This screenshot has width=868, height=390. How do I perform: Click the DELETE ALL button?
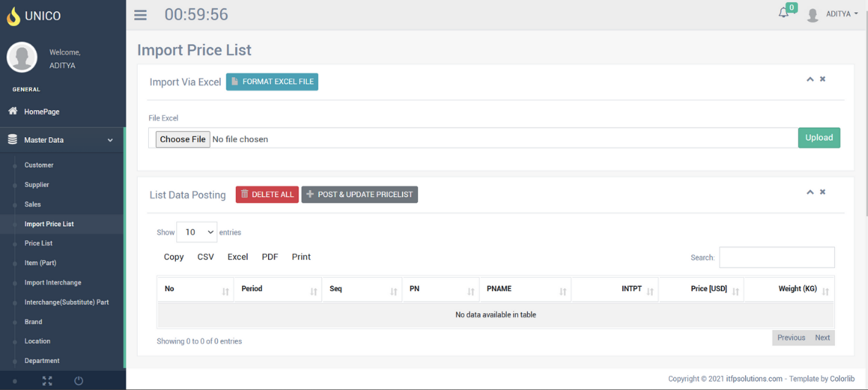(267, 194)
